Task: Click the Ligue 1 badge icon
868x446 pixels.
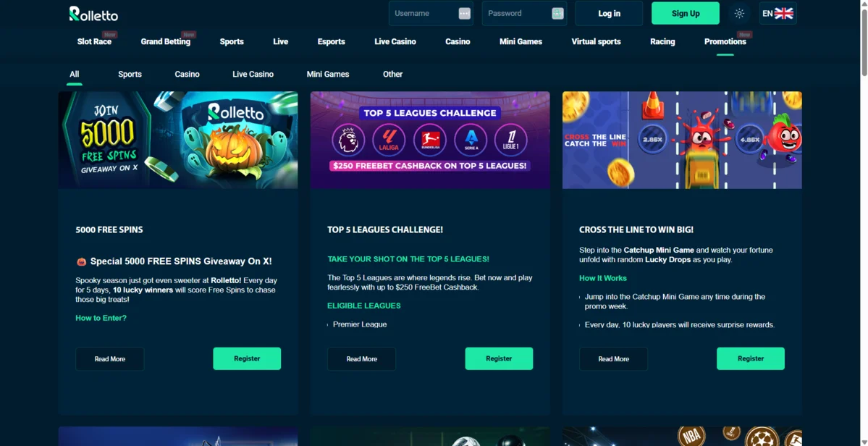Action: [511, 140]
